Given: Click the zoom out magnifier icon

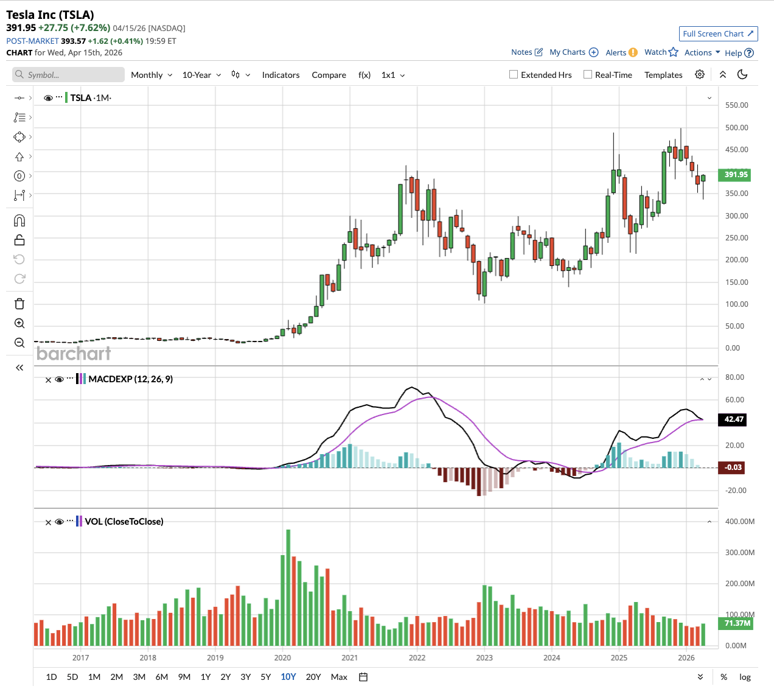Looking at the screenshot, I should 19,343.
